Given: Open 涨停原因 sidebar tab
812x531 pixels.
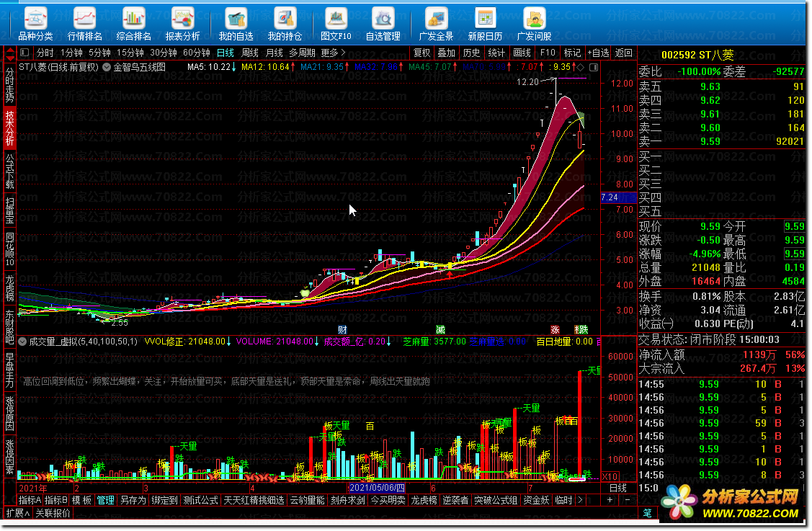Looking at the screenshot, I should tap(9, 414).
